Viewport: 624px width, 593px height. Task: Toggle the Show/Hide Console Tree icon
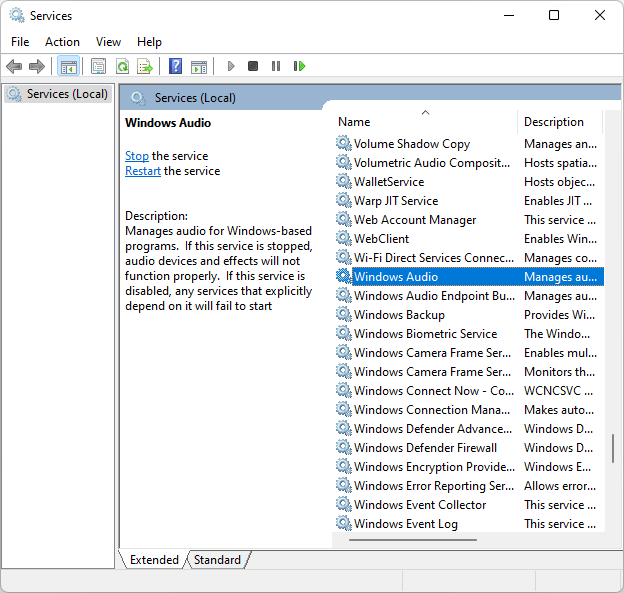[69, 66]
